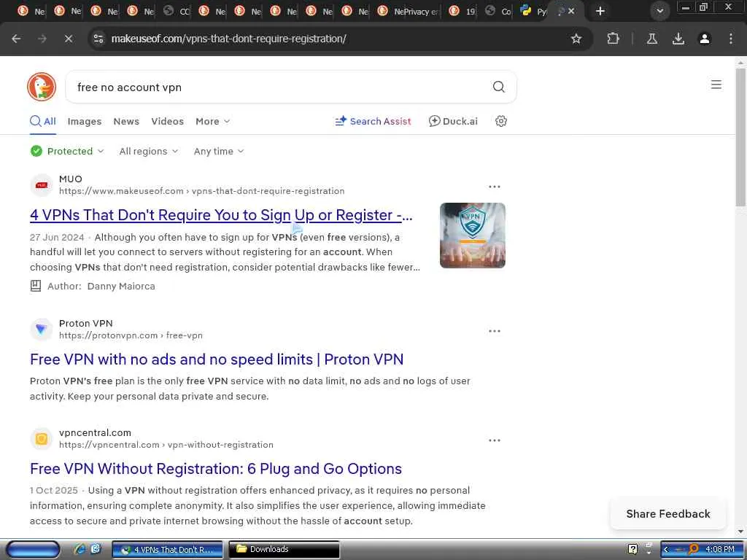
Task: Click the Proton VPN site favicon
Action: click(x=42, y=330)
